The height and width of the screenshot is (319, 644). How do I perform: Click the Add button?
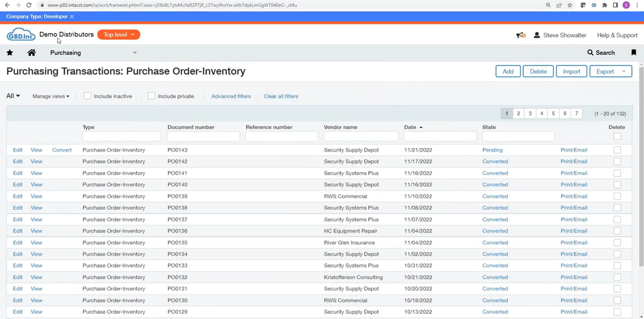508,72
